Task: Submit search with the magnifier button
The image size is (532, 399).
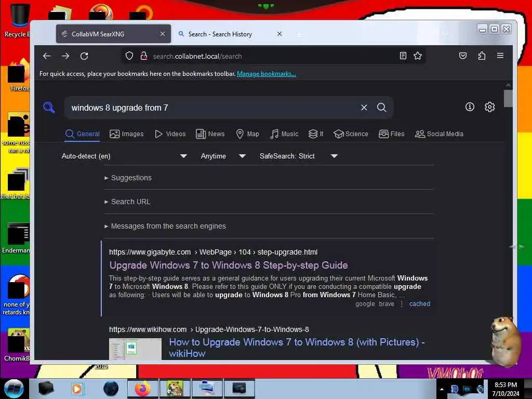Action: [x=382, y=108]
